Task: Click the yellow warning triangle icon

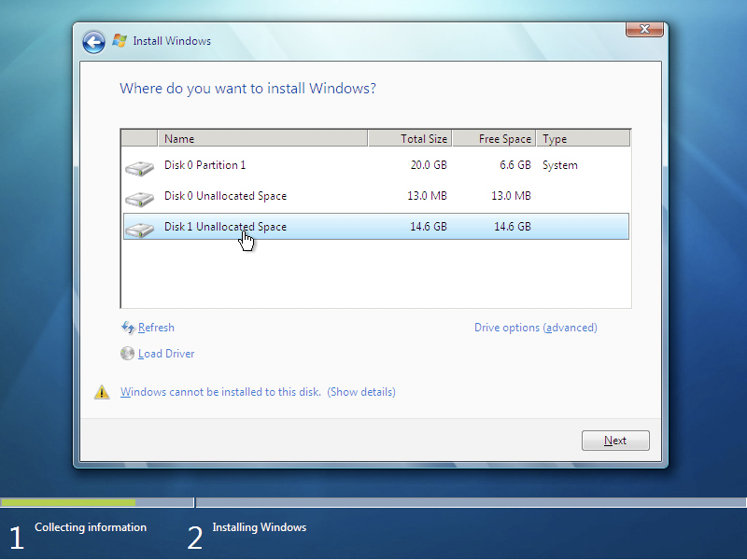Action: pyautogui.click(x=102, y=392)
